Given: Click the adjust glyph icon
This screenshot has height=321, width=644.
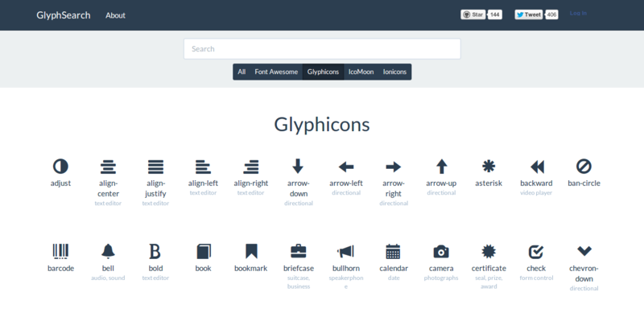Looking at the screenshot, I should click(60, 167).
